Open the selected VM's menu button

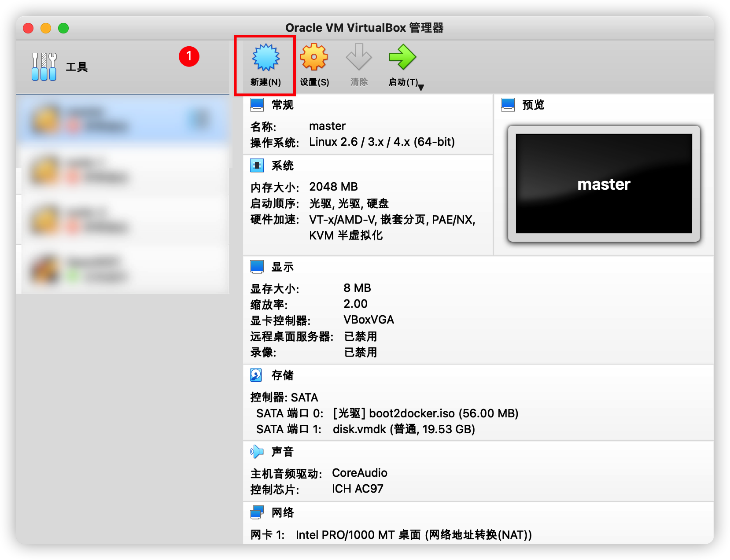point(201,120)
